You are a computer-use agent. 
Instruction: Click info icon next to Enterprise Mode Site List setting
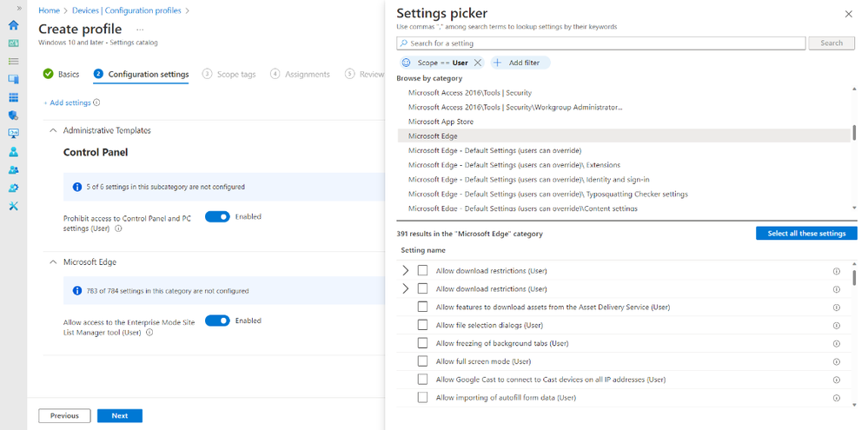pos(149,333)
